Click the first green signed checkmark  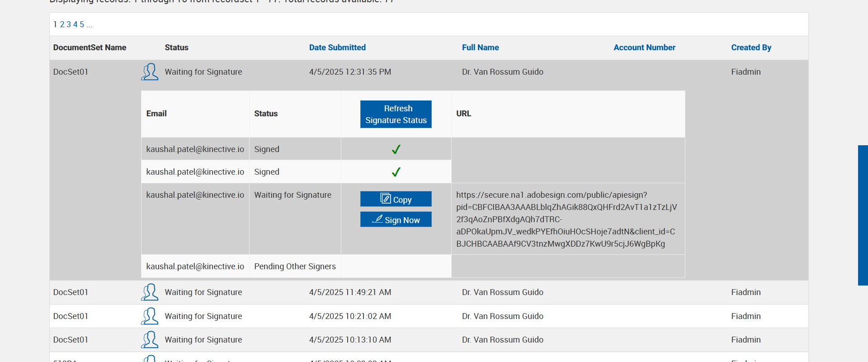click(x=396, y=149)
